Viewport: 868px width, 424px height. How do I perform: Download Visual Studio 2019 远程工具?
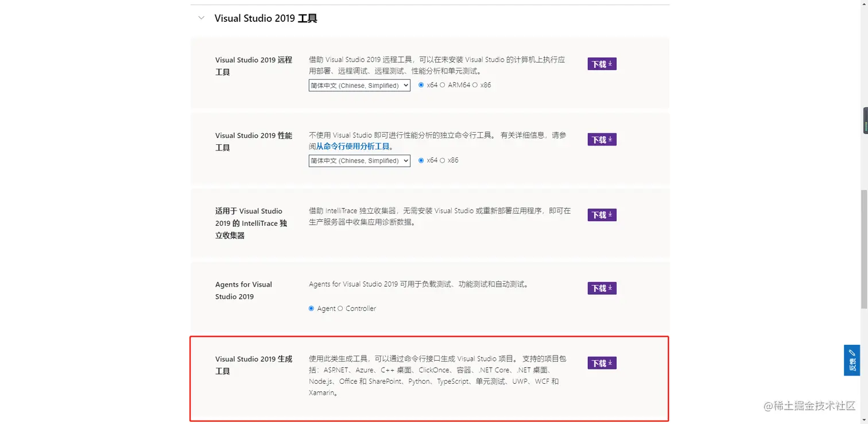point(602,64)
